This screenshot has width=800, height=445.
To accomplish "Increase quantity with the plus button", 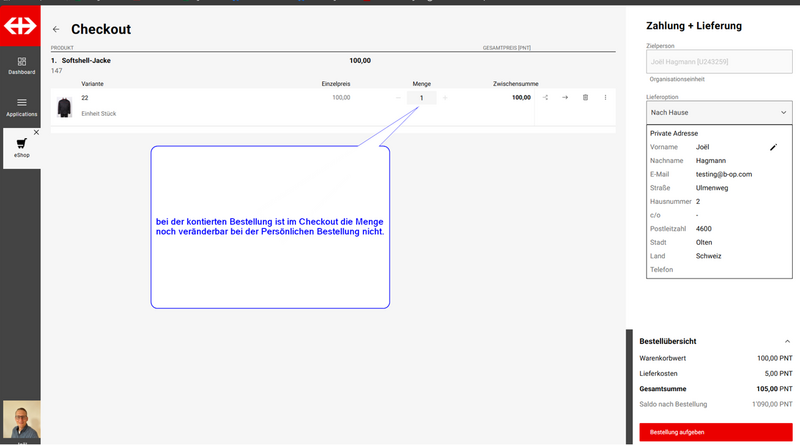I will pos(445,98).
